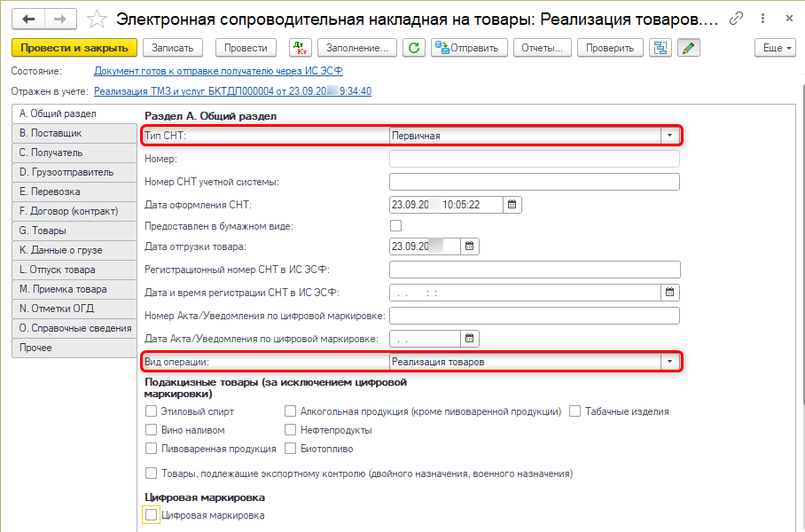Screen dimensions: 805x532
Task: Expand the Вид операции dropdown
Action: point(670,362)
